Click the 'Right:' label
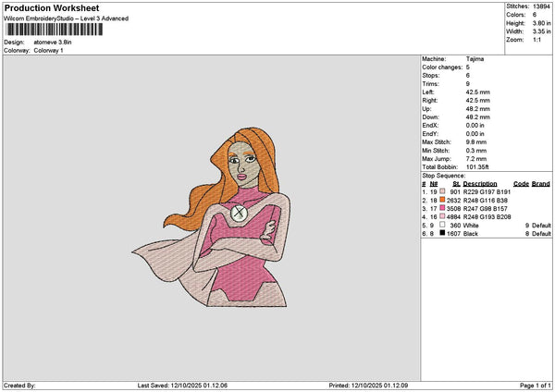555x392 pixels. coord(430,101)
